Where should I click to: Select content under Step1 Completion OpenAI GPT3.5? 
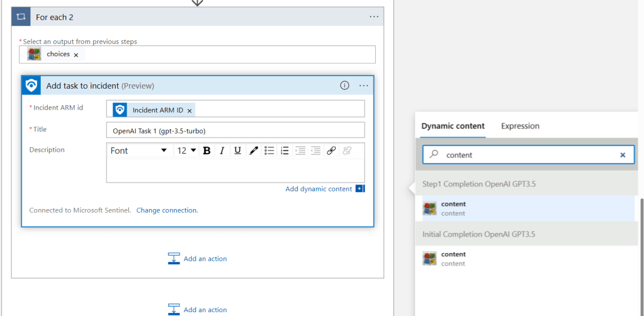tap(453, 208)
